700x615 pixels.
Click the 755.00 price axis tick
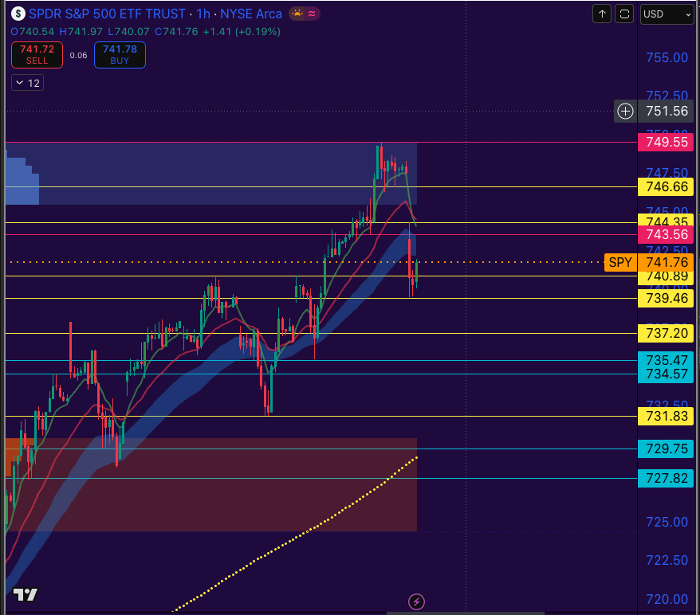[667, 57]
